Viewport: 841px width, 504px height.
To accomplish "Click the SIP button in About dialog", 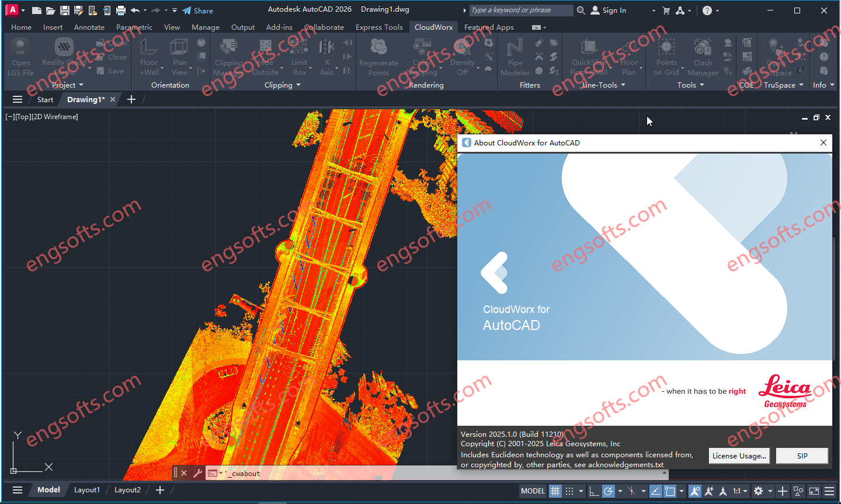I will [802, 456].
